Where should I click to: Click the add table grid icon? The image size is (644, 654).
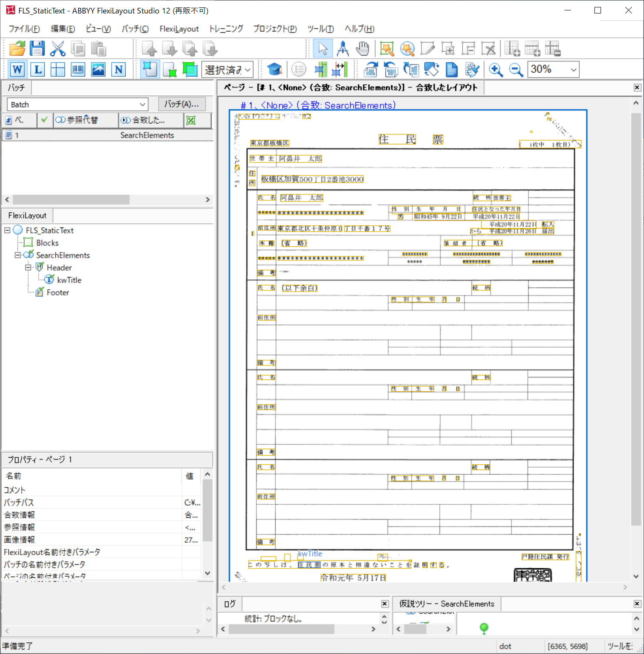[512, 48]
